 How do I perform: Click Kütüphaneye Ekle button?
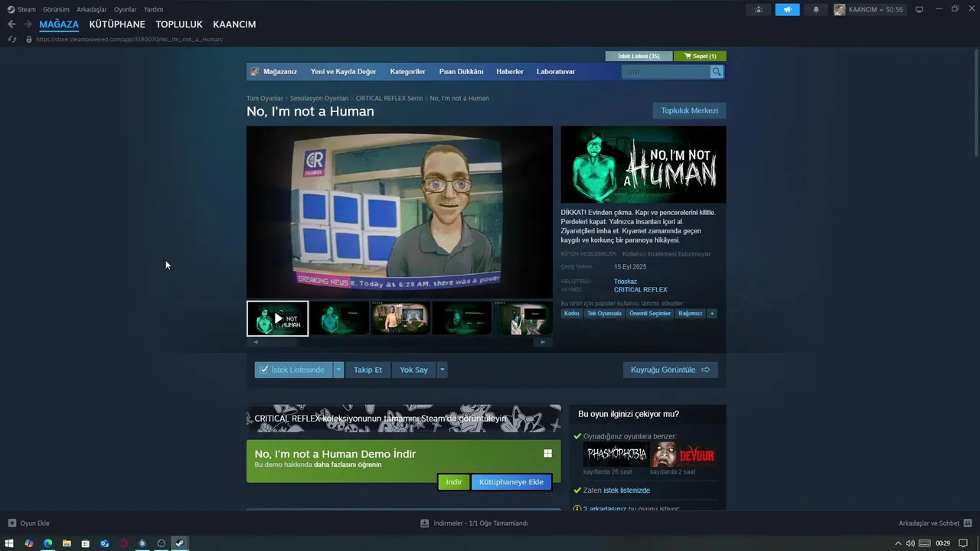511,482
